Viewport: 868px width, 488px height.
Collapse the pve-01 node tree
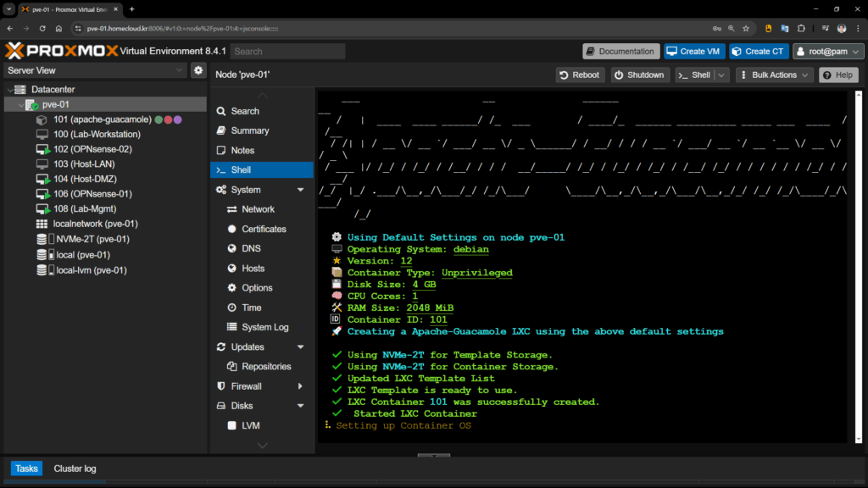pos(21,105)
